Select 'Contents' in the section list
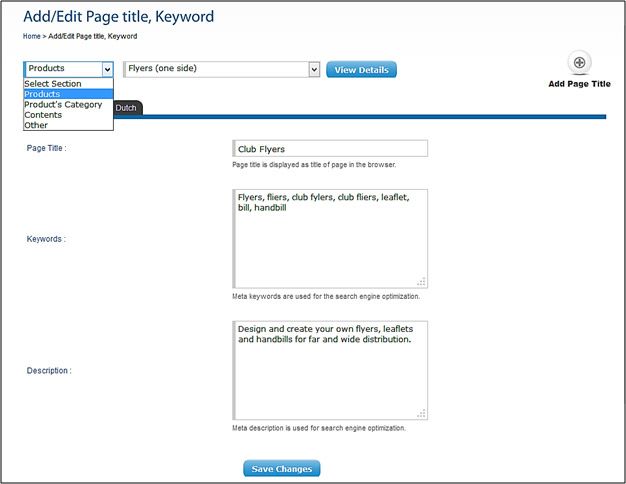 click(x=42, y=115)
